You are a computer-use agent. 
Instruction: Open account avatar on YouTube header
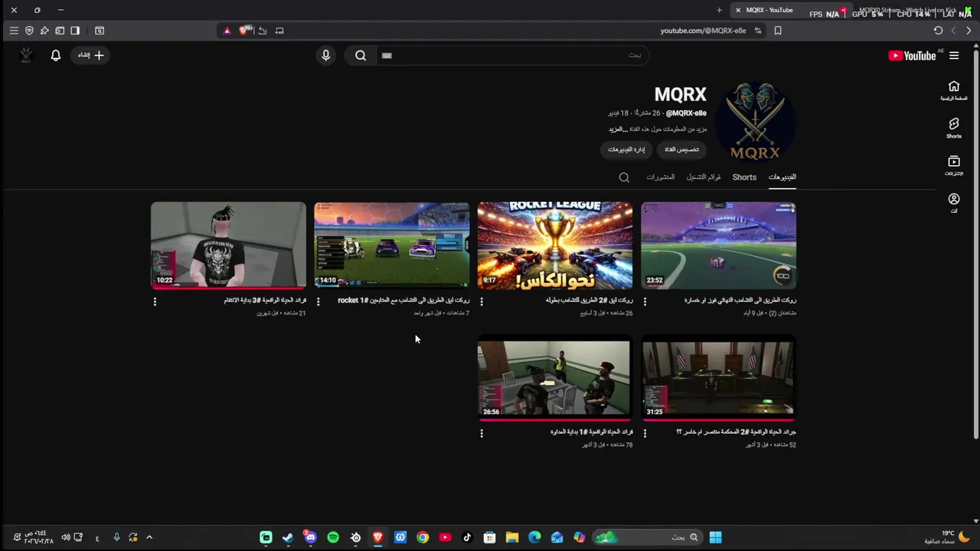(26, 55)
